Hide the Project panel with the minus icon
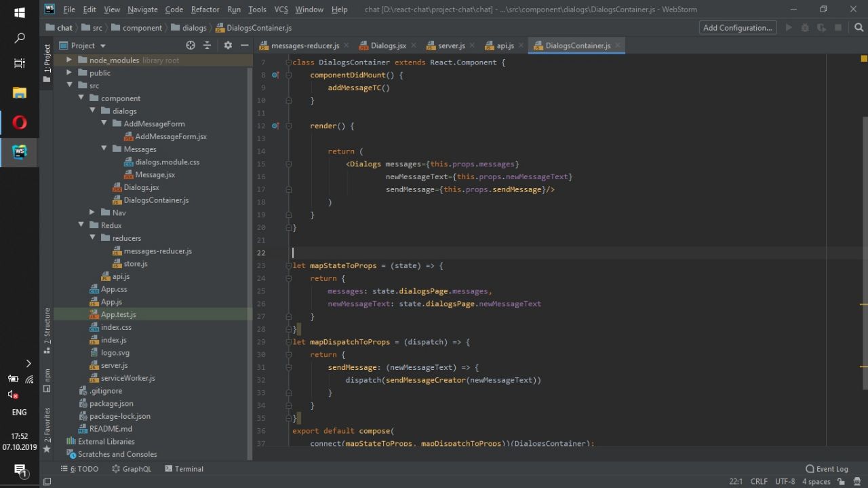The height and width of the screenshot is (488, 868). click(243, 45)
